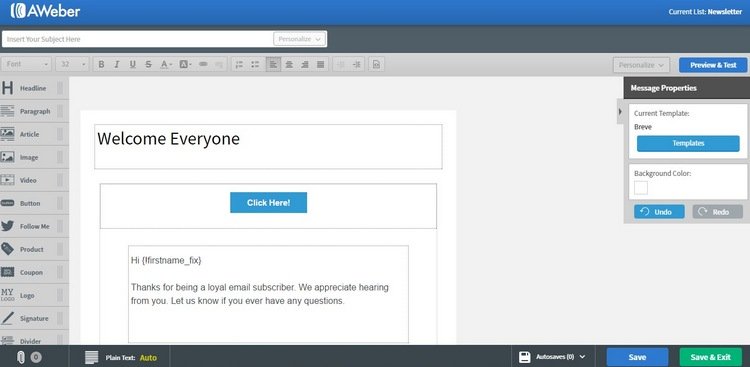Undo the last change
The image size is (750, 367).
[x=659, y=212]
